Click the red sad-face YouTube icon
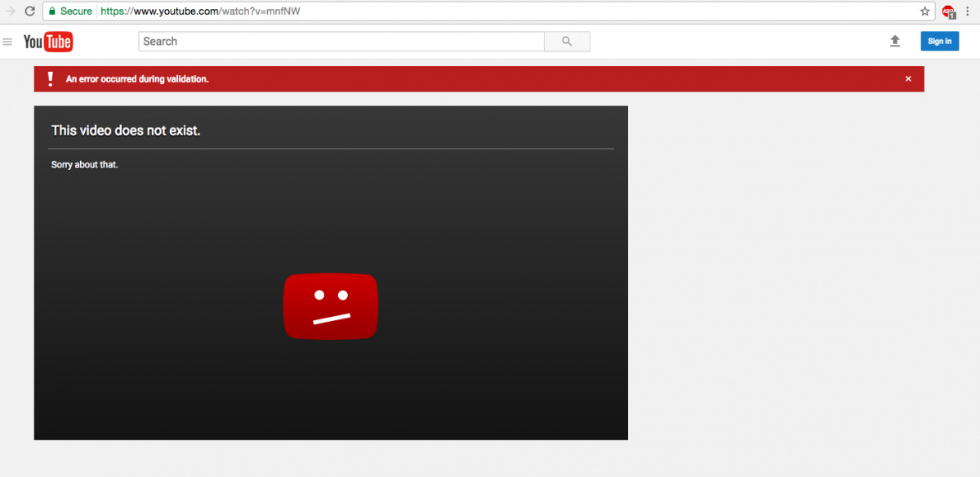This screenshot has height=477, width=980. tap(331, 306)
